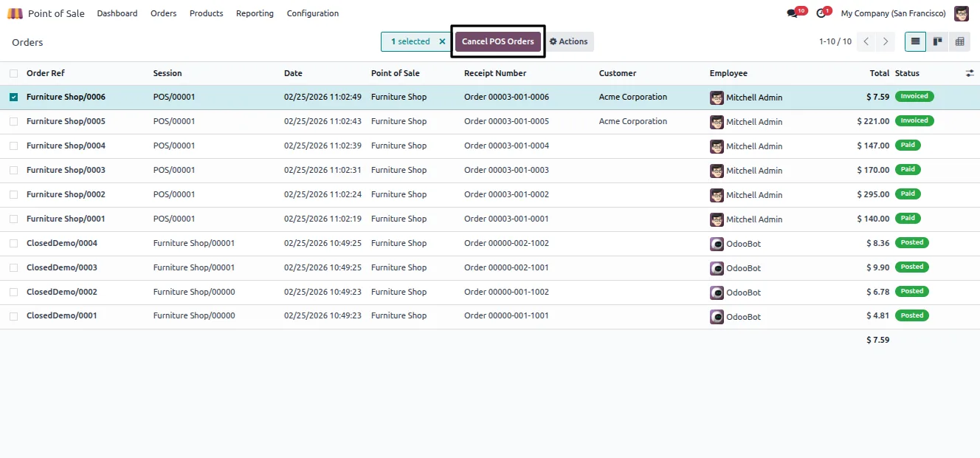Open the Actions dropdown
The width and height of the screenshot is (980, 458).
(569, 41)
